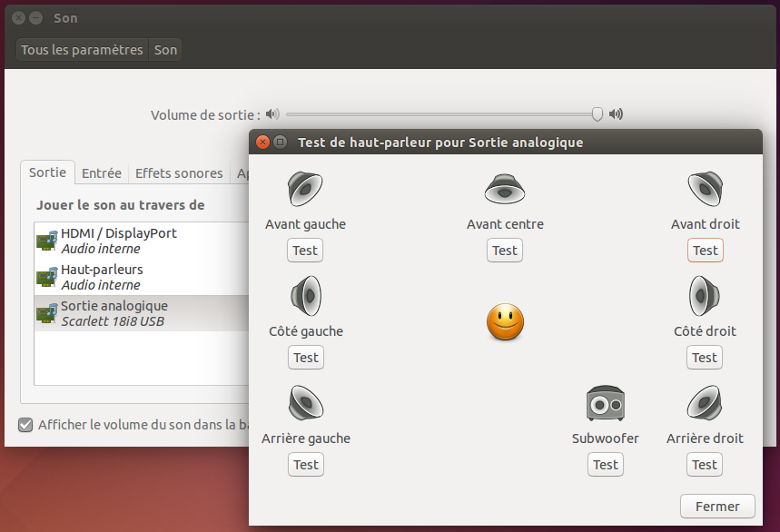
Task: Test the Subwoofer channel
Action: pos(606,465)
